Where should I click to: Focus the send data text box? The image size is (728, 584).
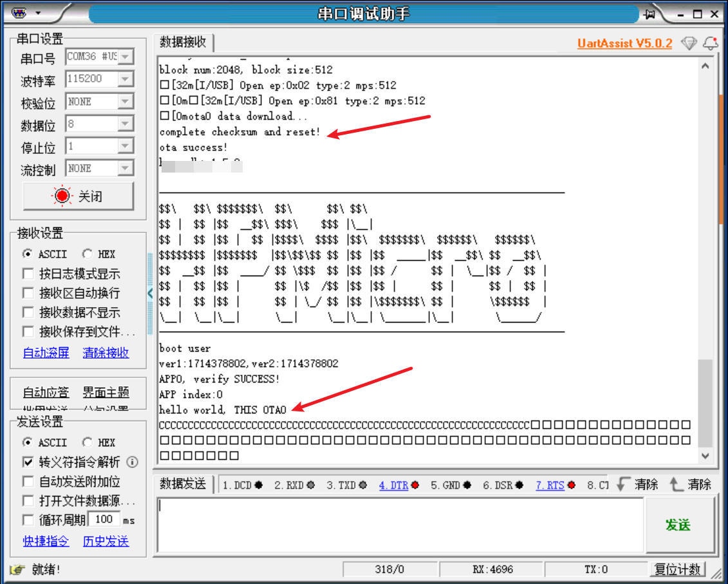tap(400, 525)
